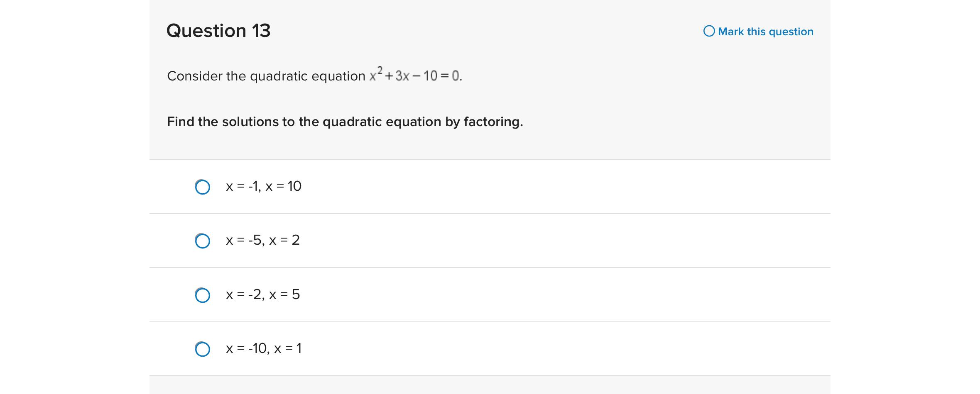This screenshot has height=394, width=980.
Task: Select the radio button for x = -5, x = 2
Action: [202, 241]
